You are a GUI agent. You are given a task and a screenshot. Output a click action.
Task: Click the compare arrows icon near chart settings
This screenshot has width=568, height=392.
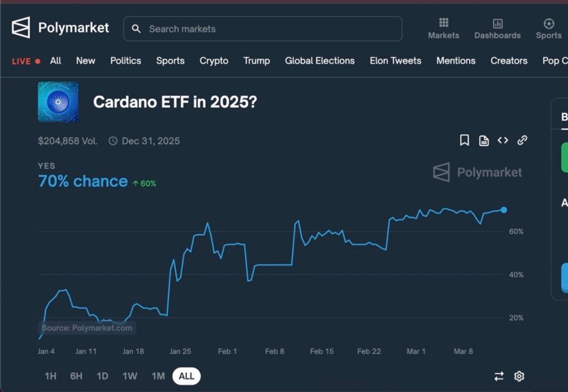click(x=498, y=376)
